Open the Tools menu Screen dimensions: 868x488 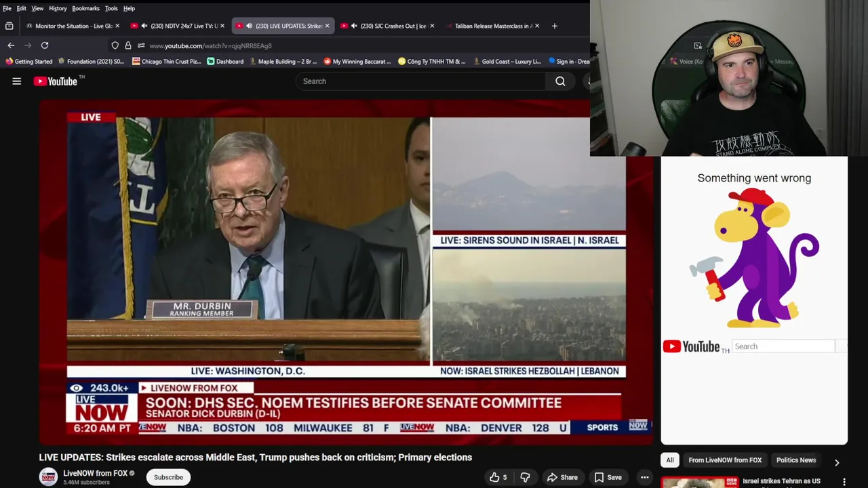click(111, 8)
